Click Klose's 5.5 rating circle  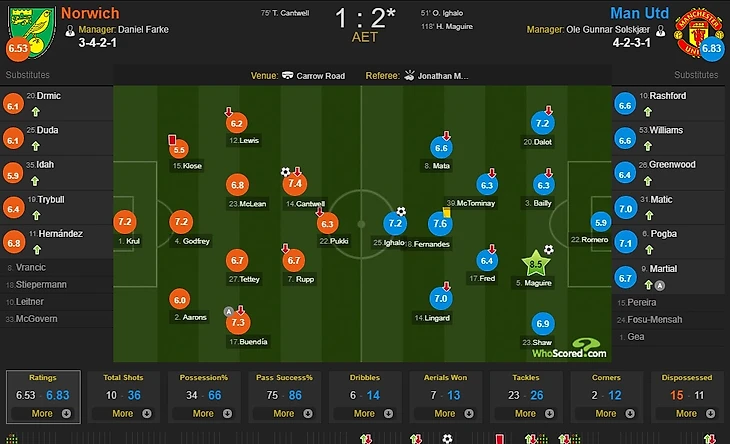tap(180, 150)
